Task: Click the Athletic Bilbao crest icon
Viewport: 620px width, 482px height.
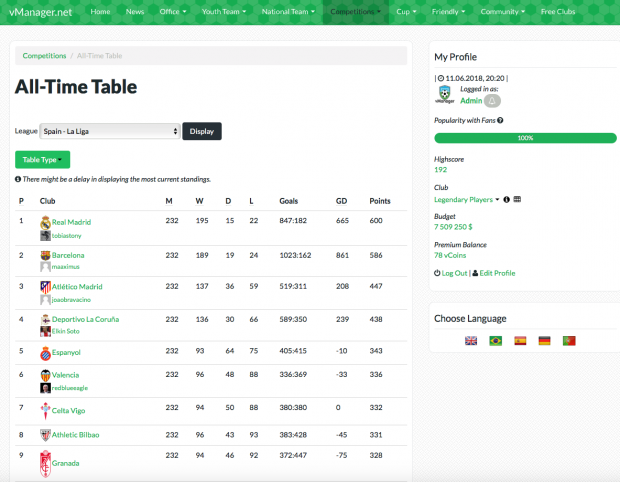Action: tap(45, 435)
